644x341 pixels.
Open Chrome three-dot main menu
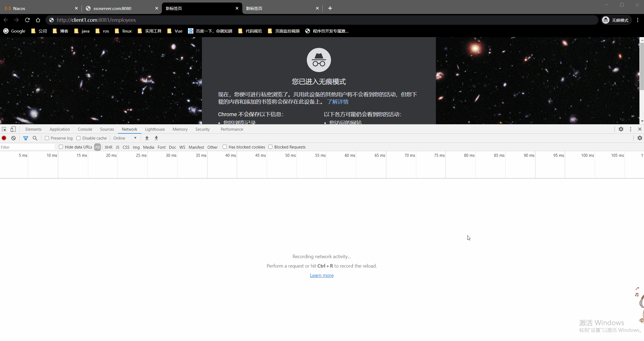click(638, 20)
